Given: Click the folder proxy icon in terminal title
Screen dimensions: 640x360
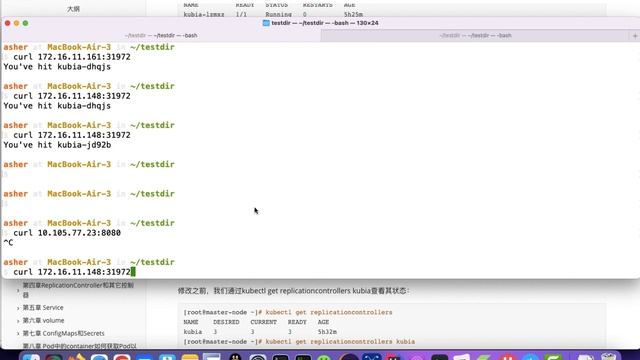Looking at the screenshot, I should (x=266, y=23).
